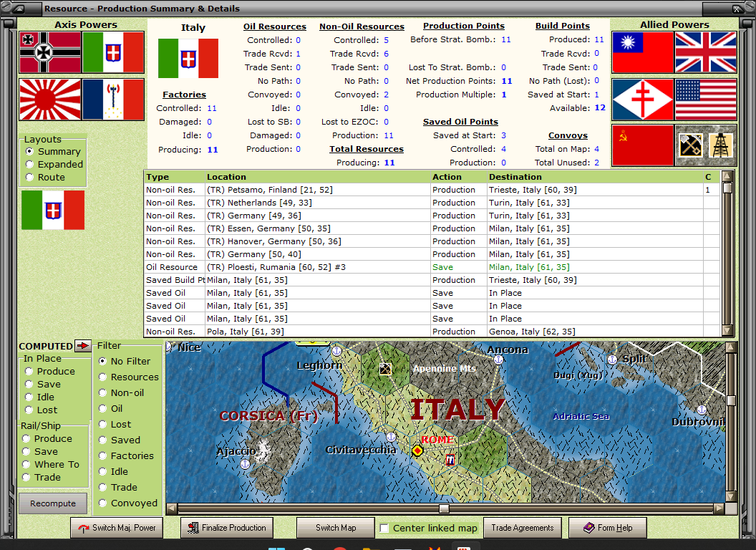Click the map horizontal scroll right arrow
The image size is (756, 550).
(x=719, y=508)
